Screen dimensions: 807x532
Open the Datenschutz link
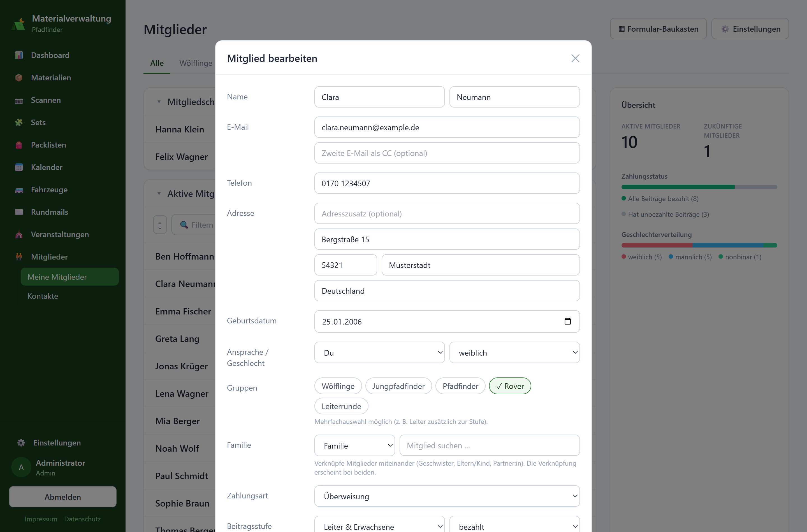click(x=82, y=519)
